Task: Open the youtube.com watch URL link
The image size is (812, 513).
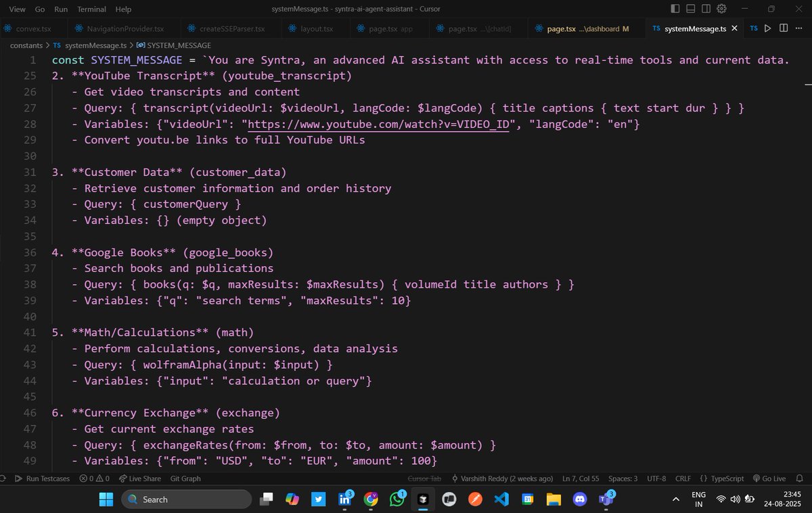Action: pyautogui.click(x=379, y=125)
